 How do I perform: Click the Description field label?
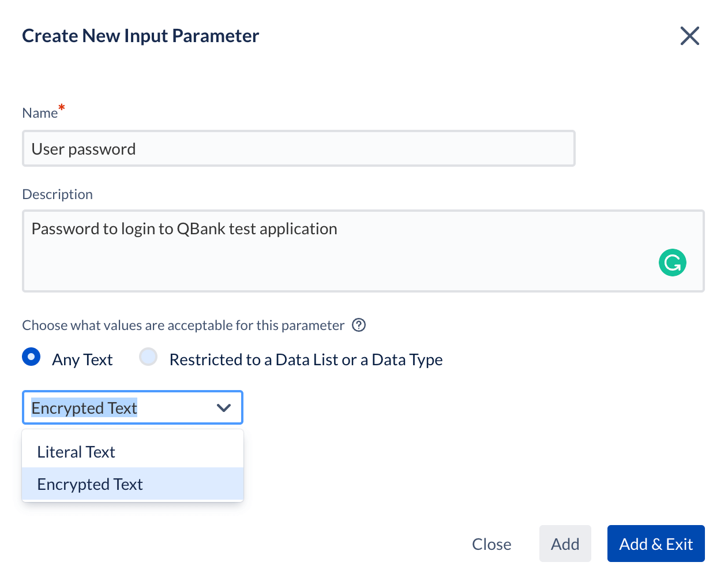point(57,194)
